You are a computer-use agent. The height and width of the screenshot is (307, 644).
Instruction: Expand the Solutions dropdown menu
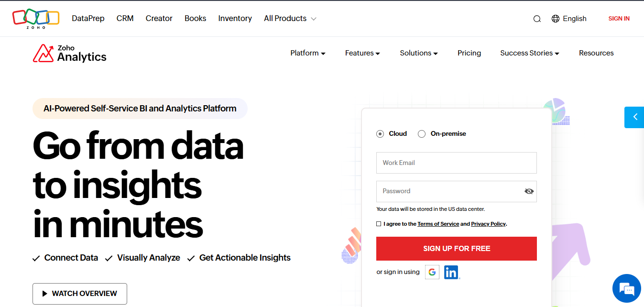(x=419, y=53)
